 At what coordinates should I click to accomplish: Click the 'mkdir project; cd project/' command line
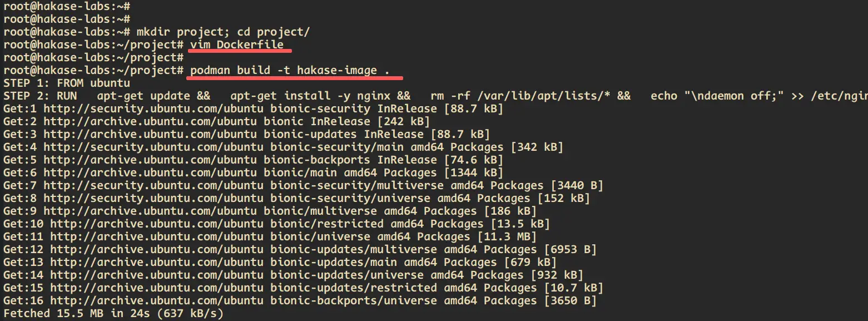(223, 32)
